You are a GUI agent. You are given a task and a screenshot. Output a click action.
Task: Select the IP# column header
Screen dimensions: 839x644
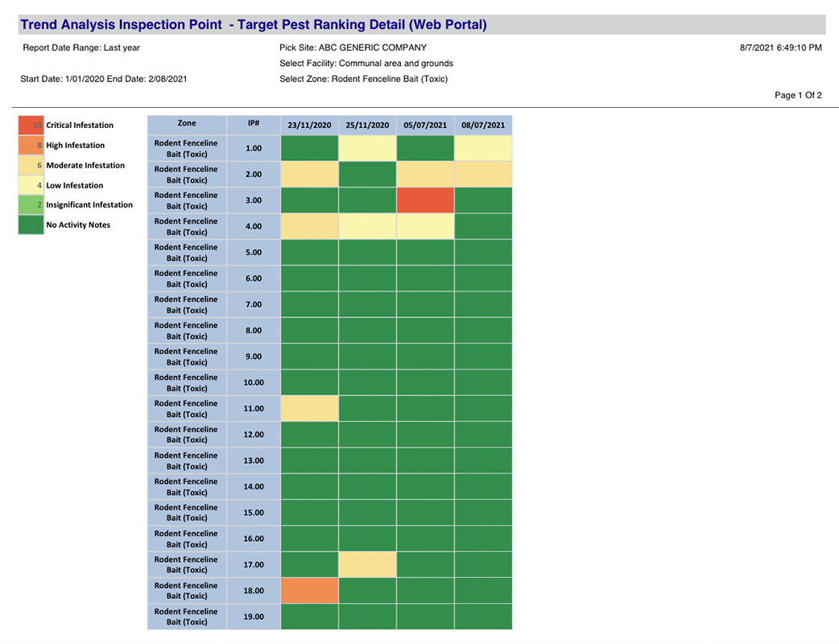(254, 124)
